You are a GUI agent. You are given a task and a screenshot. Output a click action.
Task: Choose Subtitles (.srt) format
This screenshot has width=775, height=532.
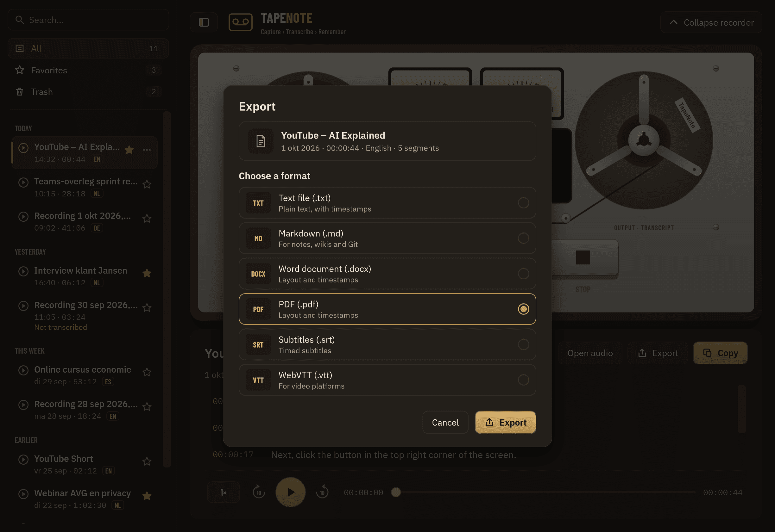387,344
